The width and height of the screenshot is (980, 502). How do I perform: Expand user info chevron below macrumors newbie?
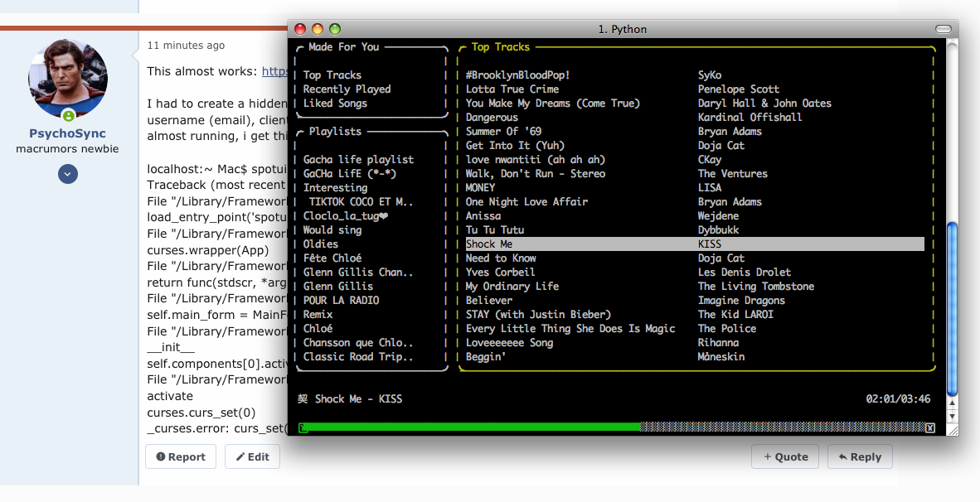(x=68, y=174)
